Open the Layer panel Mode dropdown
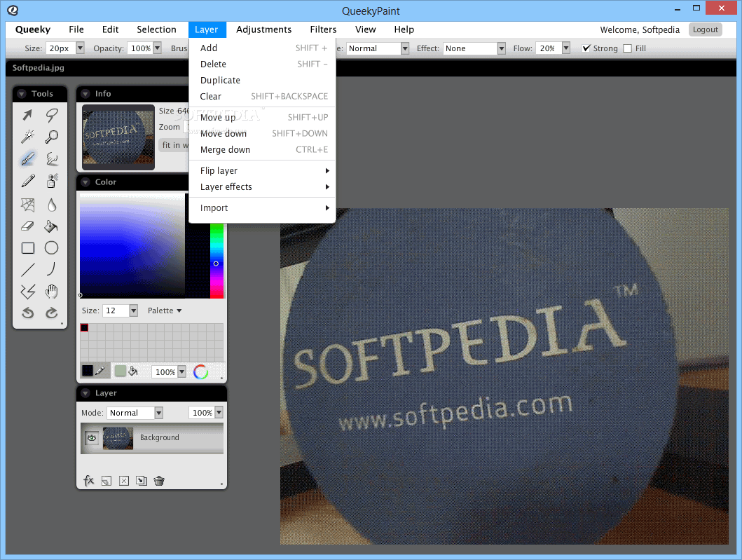The height and width of the screenshot is (560, 742). coord(159,413)
